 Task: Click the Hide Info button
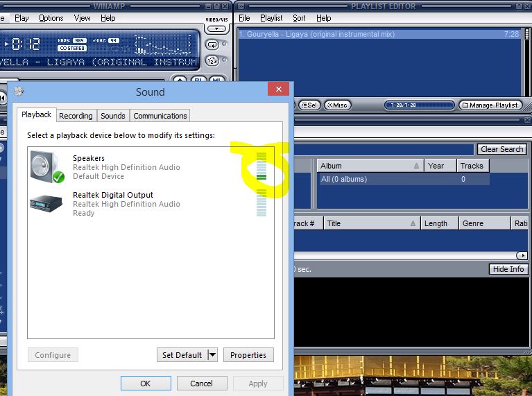508,269
